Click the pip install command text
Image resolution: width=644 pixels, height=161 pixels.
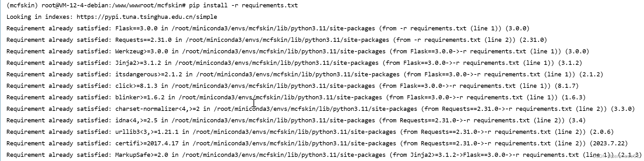click(x=243, y=5)
